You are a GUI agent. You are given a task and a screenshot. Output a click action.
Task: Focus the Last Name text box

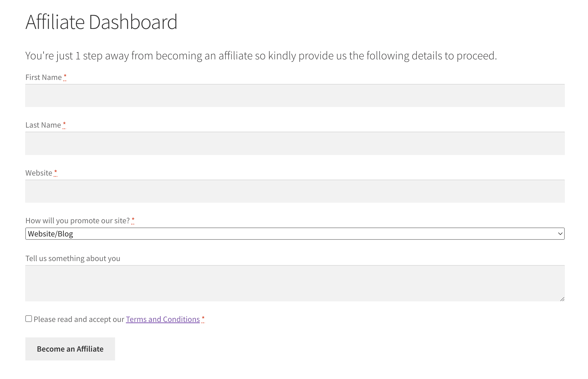[x=295, y=143]
